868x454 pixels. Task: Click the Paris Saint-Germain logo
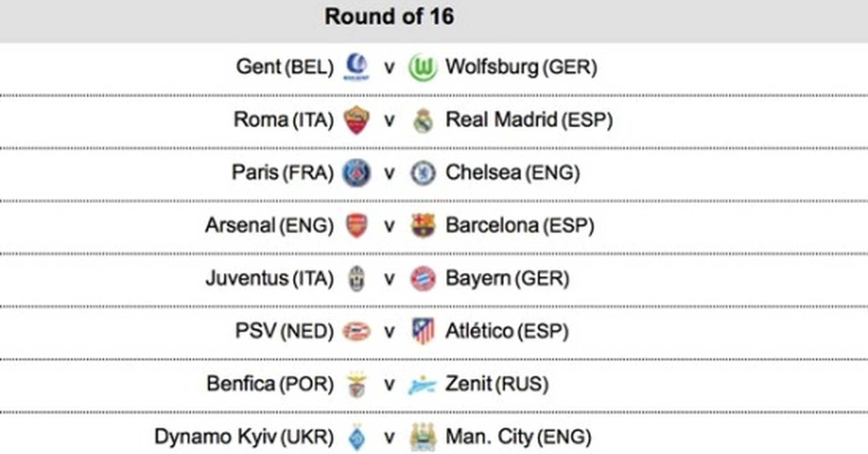[356, 173]
